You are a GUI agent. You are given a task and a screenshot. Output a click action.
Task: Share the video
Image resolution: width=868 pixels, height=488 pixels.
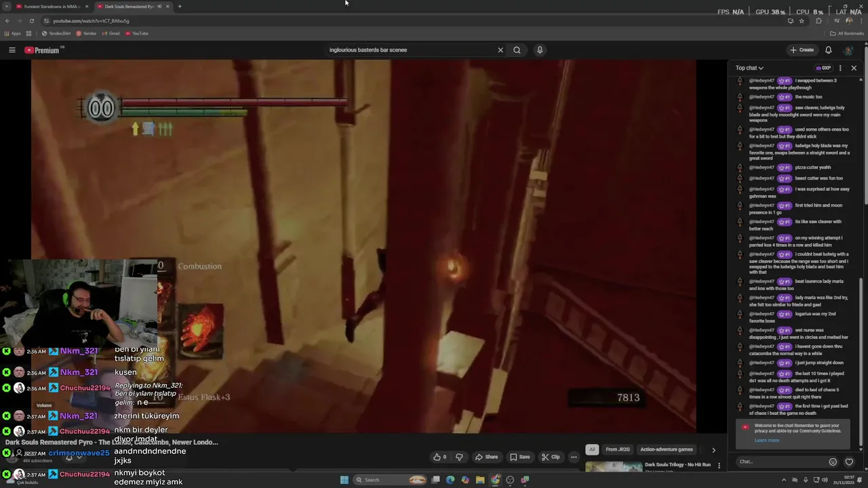[x=486, y=457]
